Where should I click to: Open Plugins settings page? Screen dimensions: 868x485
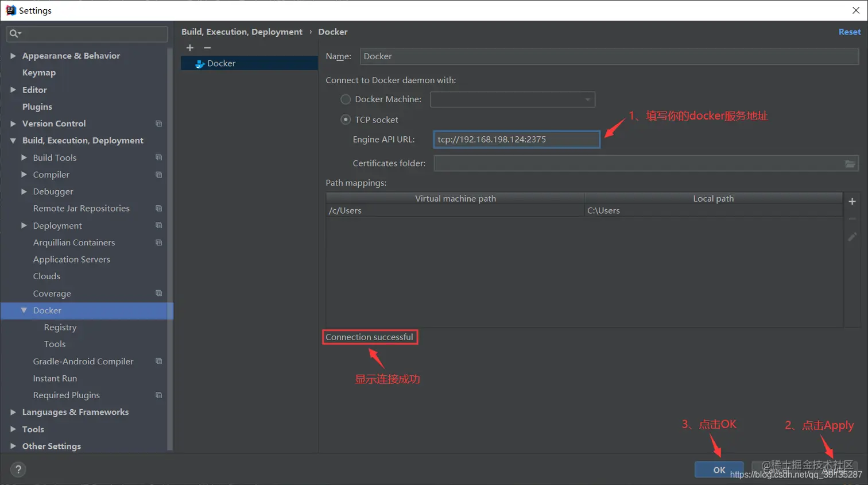coord(37,107)
